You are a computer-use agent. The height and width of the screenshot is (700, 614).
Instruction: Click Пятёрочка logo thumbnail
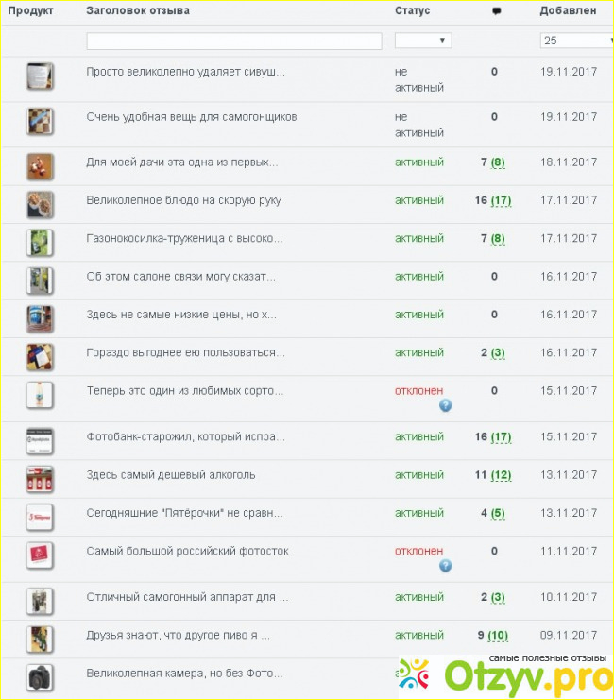click(x=40, y=517)
